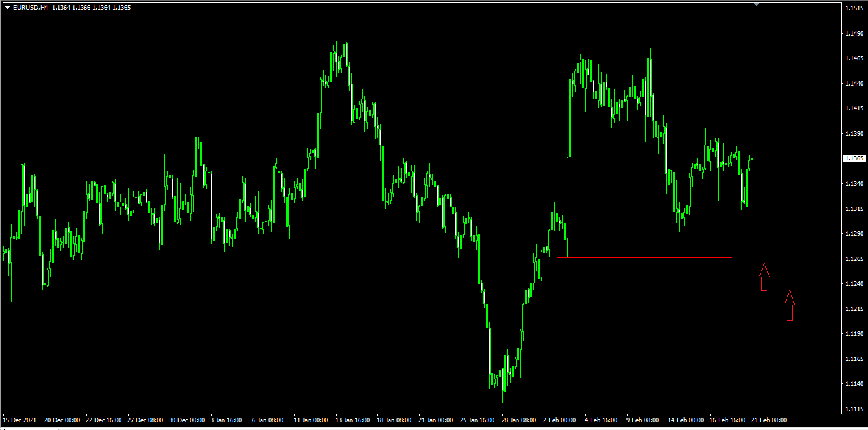Click the 1.1290 price scale label
The width and height of the screenshot is (868, 430).
click(x=854, y=234)
